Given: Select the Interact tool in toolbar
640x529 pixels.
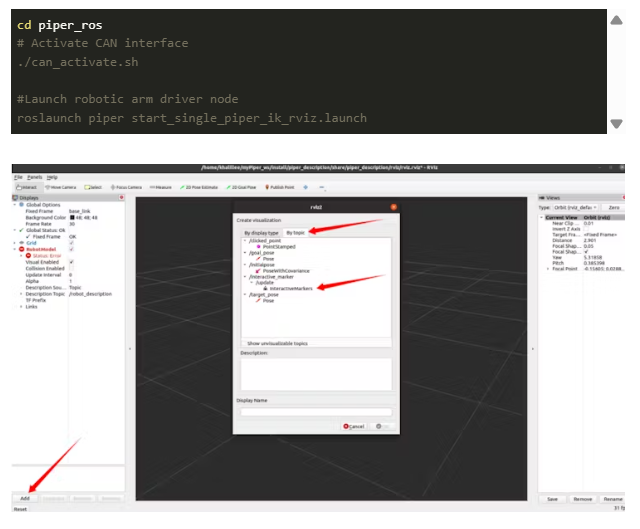Looking at the screenshot, I should [26, 187].
